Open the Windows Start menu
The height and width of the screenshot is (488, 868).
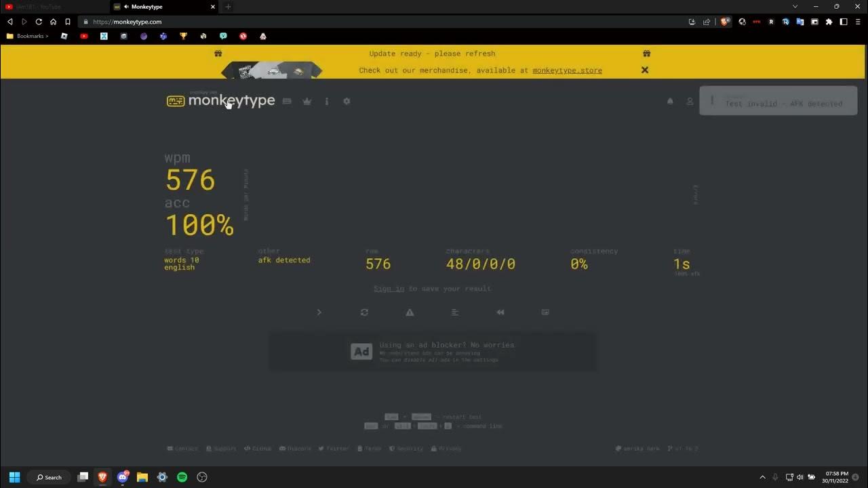14,477
